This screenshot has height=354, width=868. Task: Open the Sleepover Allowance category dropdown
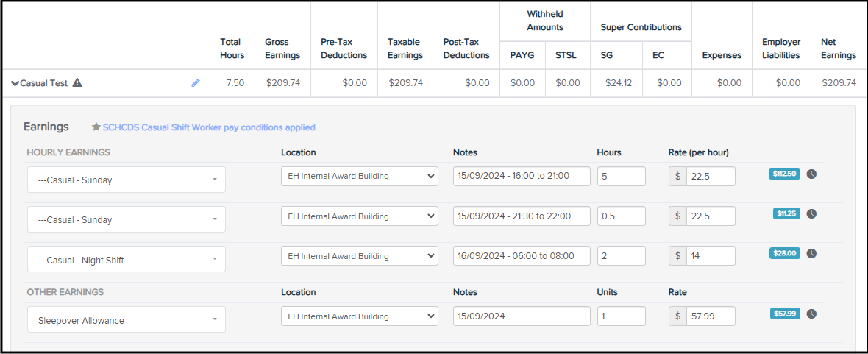(126, 319)
